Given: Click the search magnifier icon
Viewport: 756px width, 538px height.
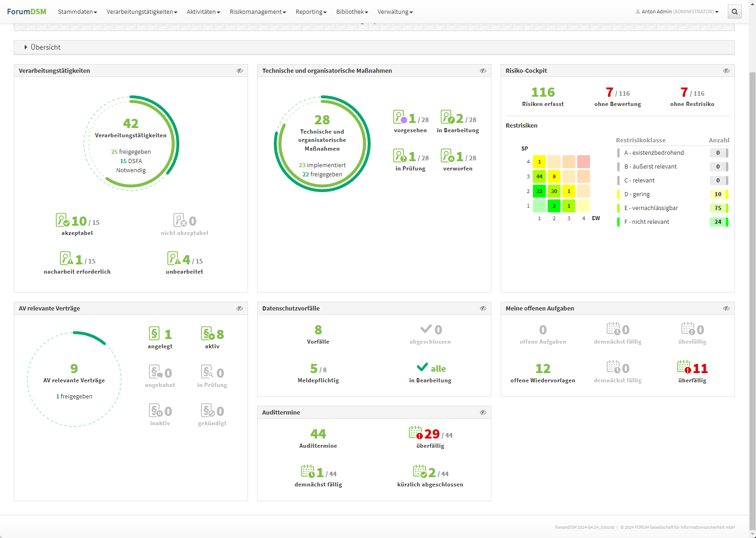Looking at the screenshot, I should pyautogui.click(x=735, y=12).
